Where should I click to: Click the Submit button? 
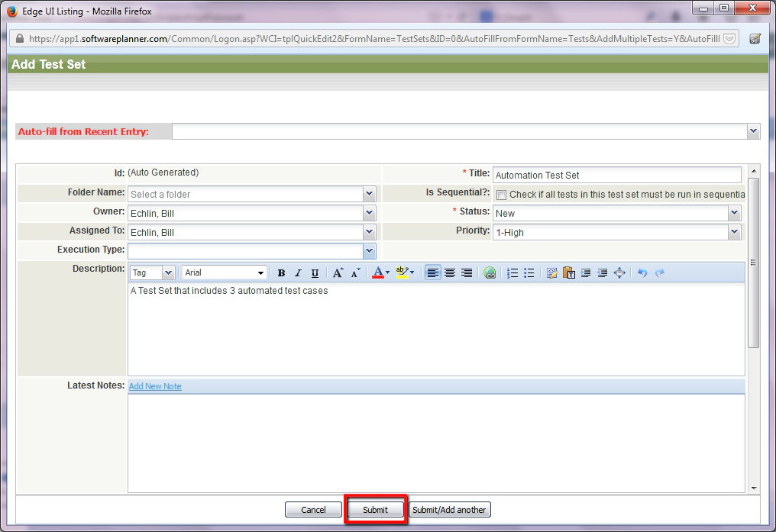[x=375, y=509]
